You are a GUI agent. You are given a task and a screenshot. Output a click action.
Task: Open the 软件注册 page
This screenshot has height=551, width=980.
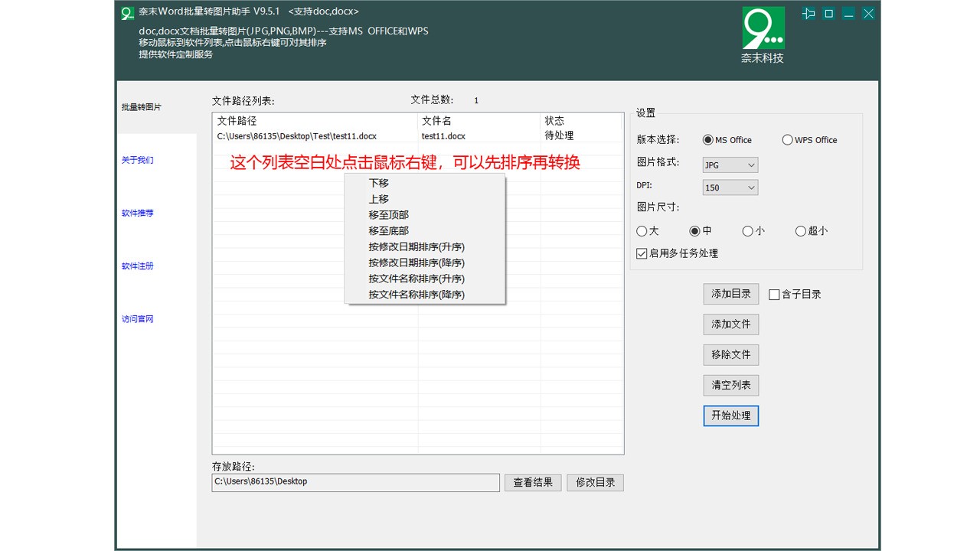point(138,266)
